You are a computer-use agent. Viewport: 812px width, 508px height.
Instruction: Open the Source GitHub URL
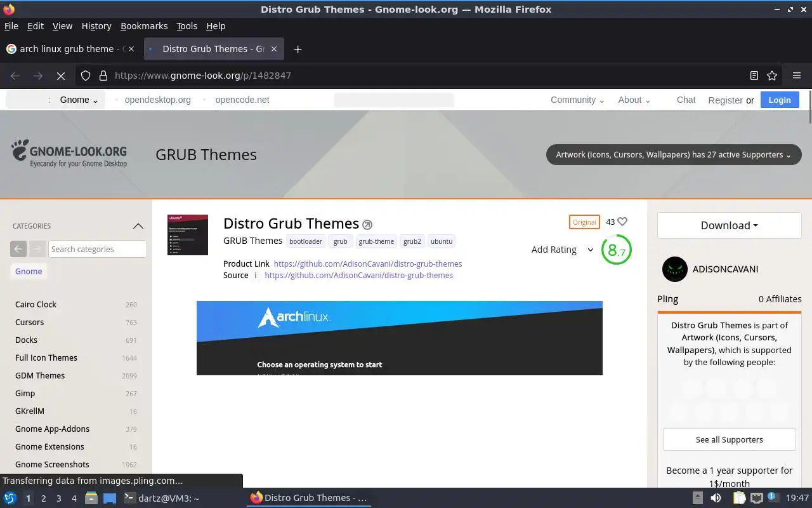pos(359,275)
